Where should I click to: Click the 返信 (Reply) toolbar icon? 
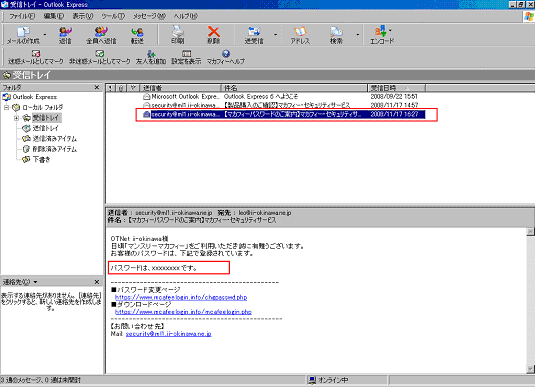pos(65,35)
